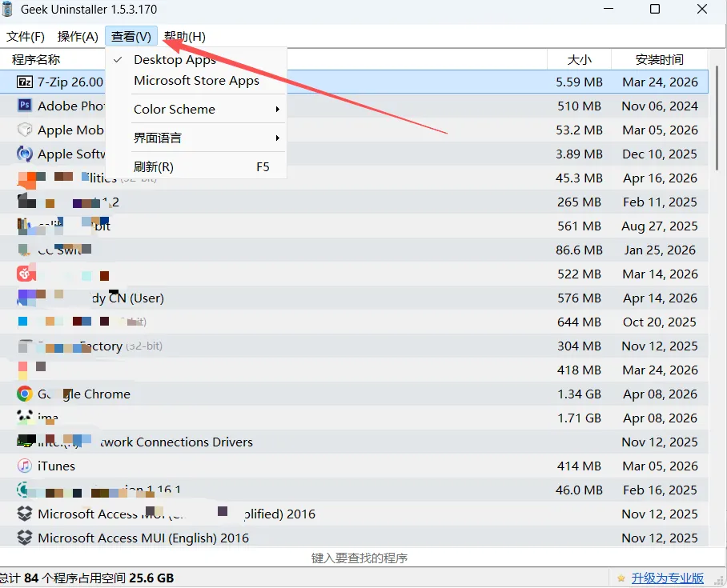Click the iTunes music note icon
The width and height of the screenshot is (727, 588).
[25, 466]
